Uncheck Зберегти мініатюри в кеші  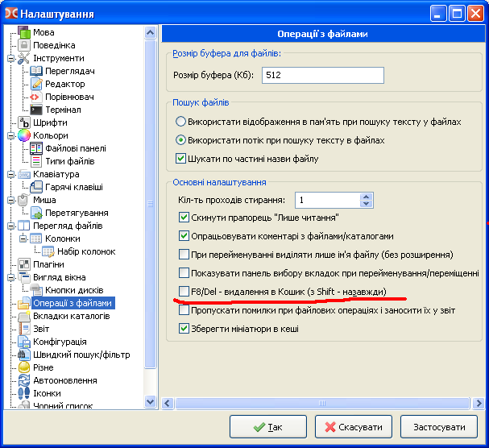tap(184, 329)
